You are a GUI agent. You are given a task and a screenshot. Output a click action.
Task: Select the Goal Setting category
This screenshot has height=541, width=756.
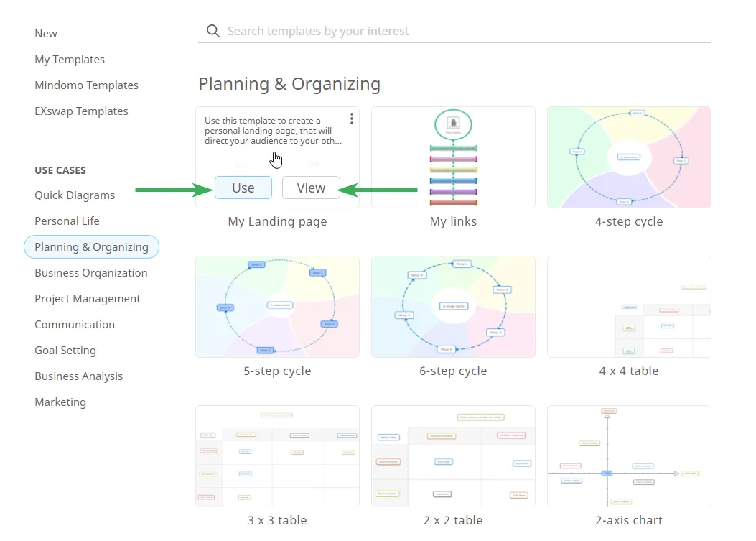(x=65, y=350)
